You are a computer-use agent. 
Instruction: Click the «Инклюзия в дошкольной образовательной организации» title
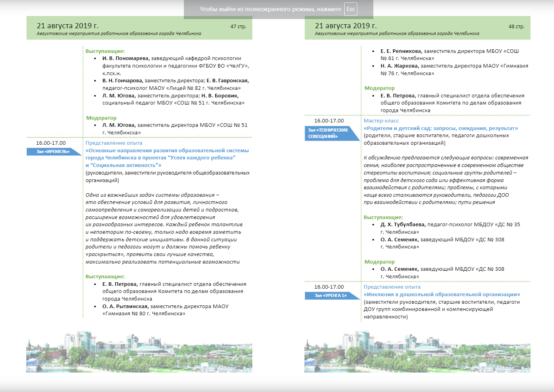point(442,295)
